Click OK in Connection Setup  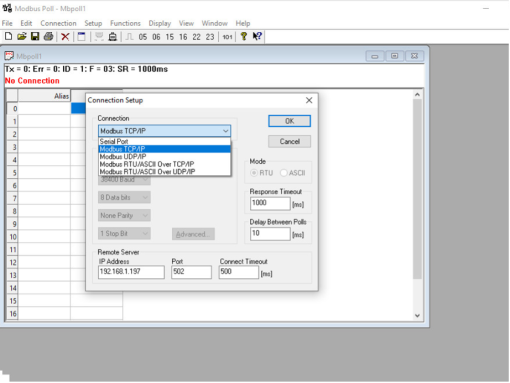coord(289,121)
